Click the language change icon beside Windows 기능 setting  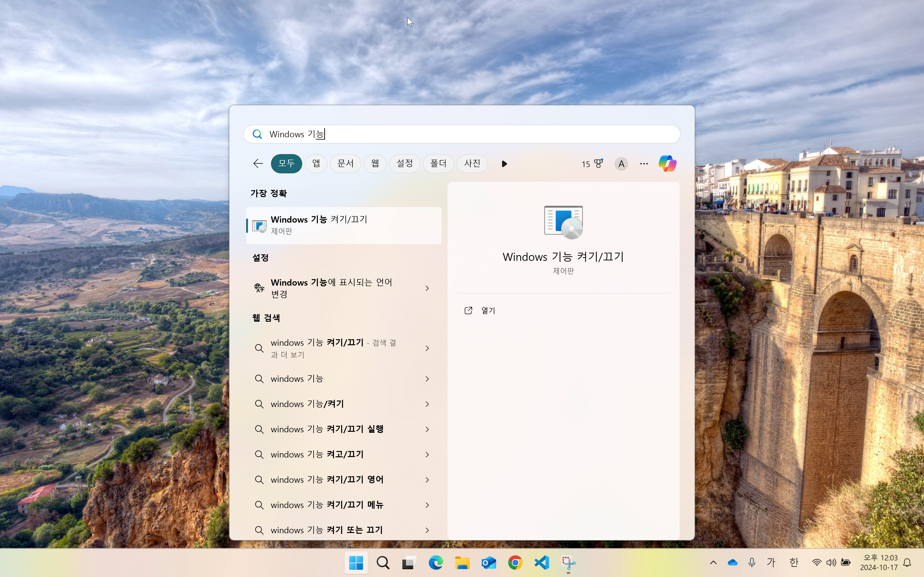tap(259, 288)
